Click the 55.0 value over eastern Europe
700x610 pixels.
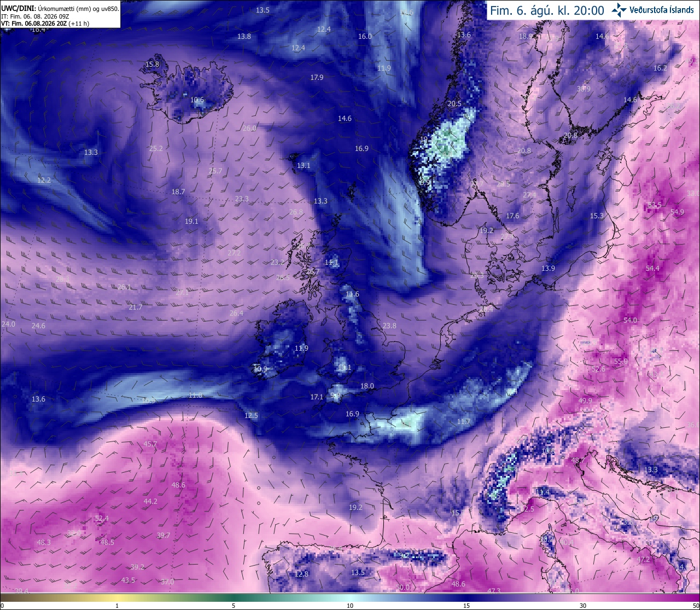[x=621, y=361]
